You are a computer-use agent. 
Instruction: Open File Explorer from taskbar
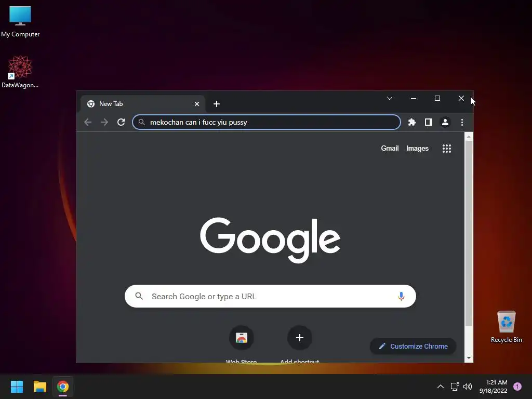(39, 387)
